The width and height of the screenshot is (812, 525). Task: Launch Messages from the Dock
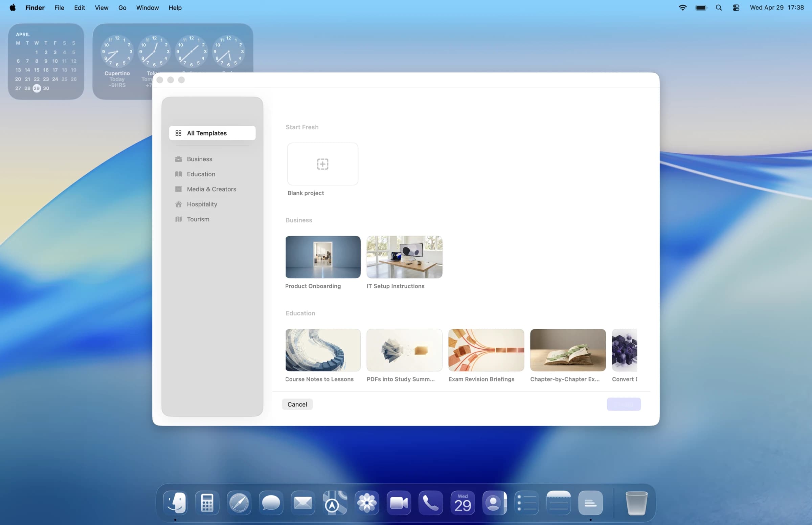(x=271, y=503)
